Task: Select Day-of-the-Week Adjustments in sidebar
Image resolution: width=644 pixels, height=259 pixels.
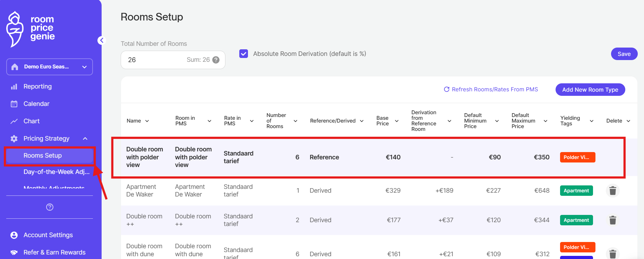Action: pyautogui.click(x=56, y=172)
